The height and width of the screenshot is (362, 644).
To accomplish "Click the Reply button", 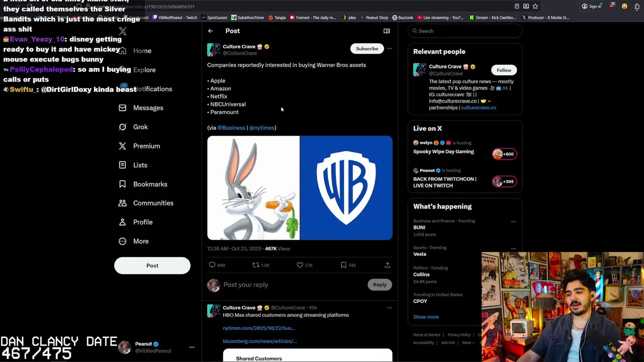I will tap(380, 285).
